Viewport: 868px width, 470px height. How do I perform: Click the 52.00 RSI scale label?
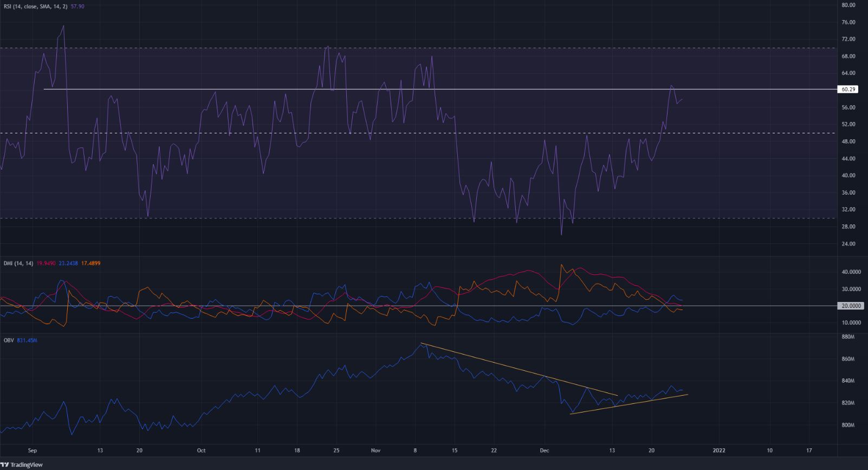(848, 124)
